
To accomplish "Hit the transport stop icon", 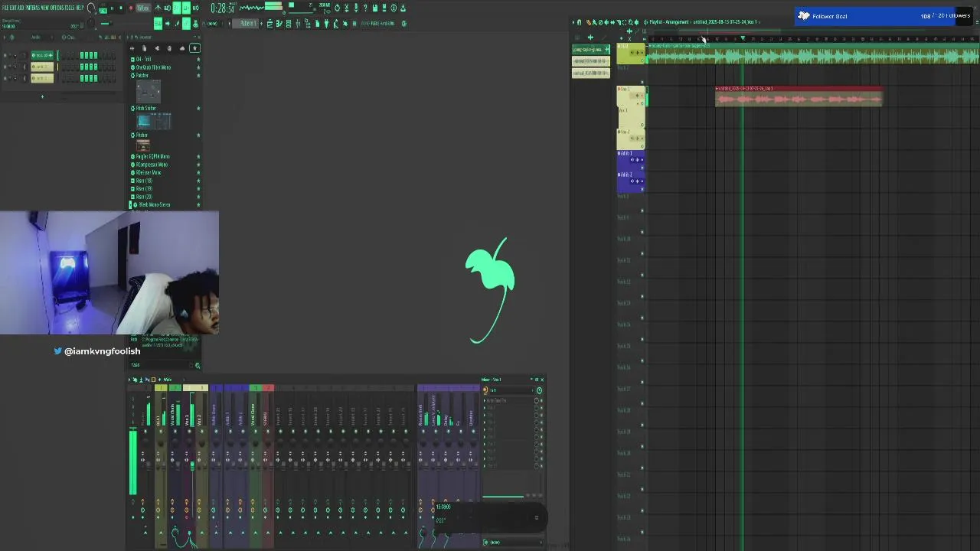I will tap(121, 8).
